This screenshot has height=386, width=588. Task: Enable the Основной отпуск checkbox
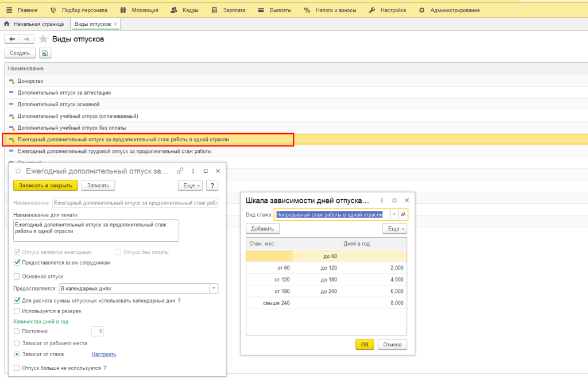point(17,276)
